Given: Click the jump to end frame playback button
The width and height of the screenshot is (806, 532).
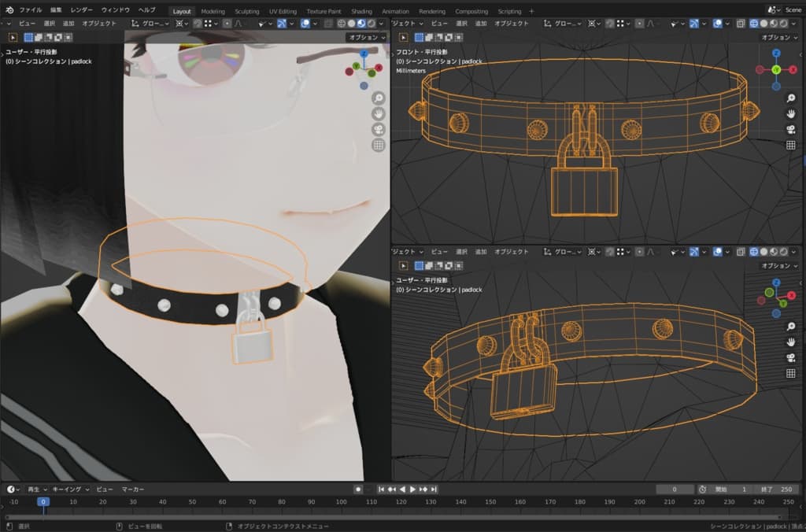Looking at the screenshot, I should tap(434, 490).
